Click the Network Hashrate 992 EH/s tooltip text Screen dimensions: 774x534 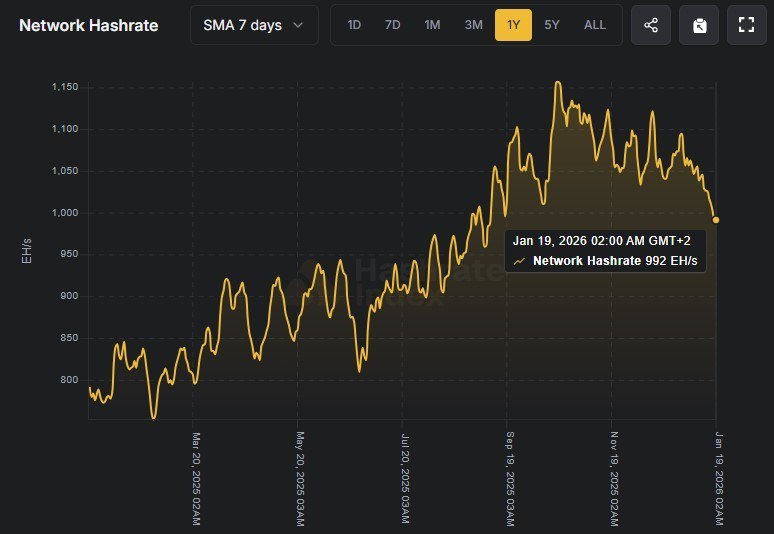click(614, 261)
